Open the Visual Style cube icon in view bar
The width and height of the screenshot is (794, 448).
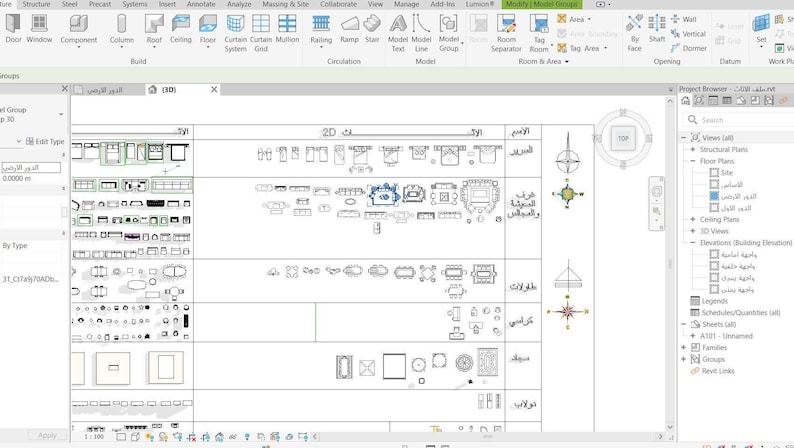pos(135,436)
